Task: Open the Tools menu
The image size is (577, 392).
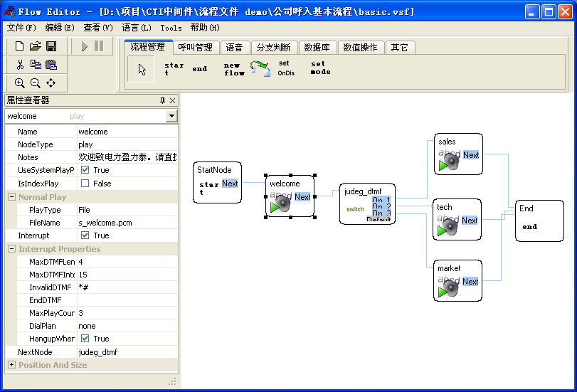Action: coord(171,28)
